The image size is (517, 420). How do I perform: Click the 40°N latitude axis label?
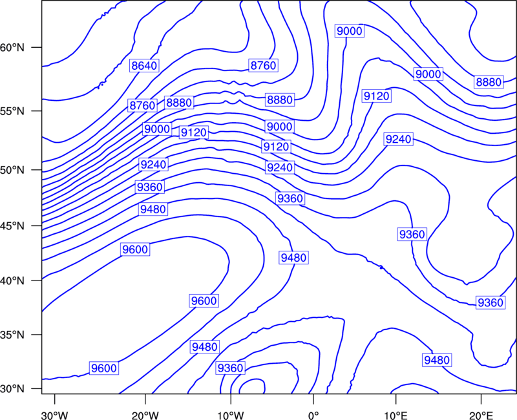[x=12, y=281]
